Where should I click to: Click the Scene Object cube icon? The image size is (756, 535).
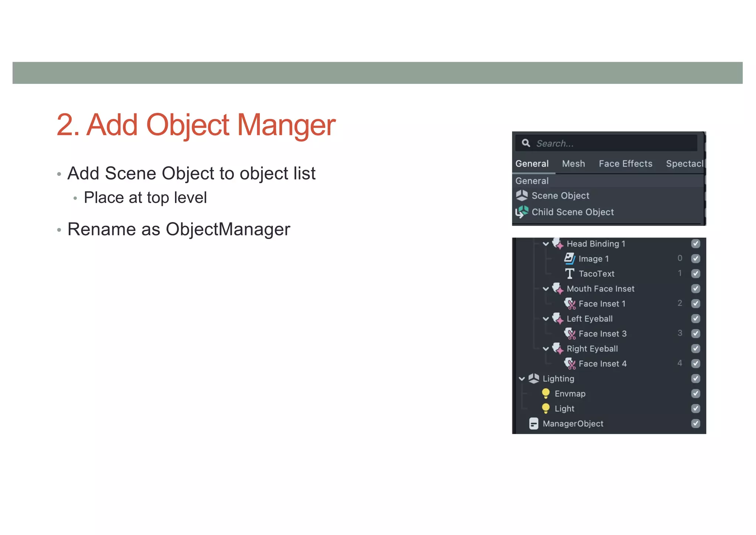tap(522, 195)
